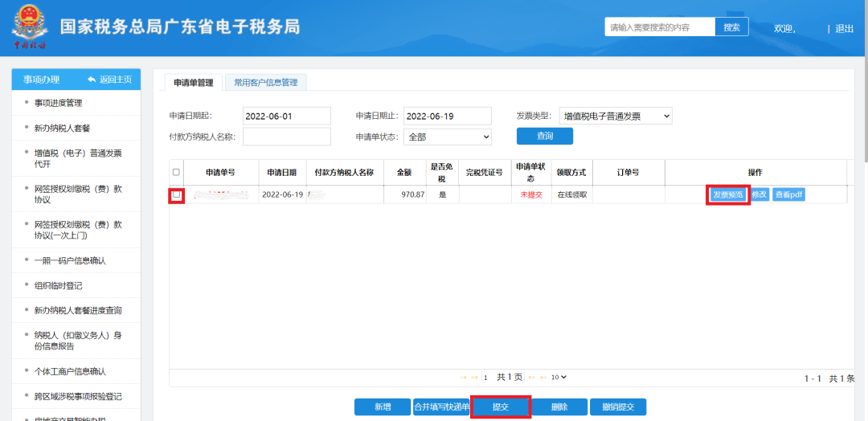
Task: Click the tax bureau emblem logo
Action: (30, 27)
